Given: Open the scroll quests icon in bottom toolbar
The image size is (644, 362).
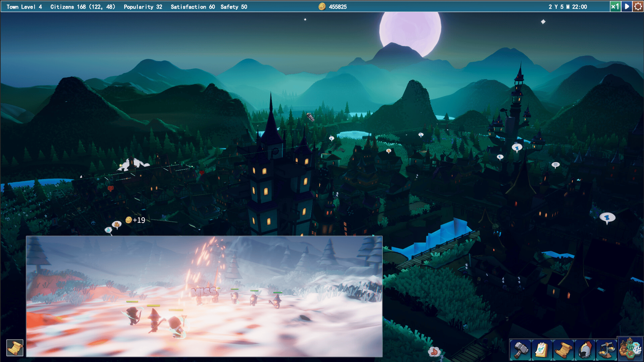Looking at the screenshot, I should 563,350.
